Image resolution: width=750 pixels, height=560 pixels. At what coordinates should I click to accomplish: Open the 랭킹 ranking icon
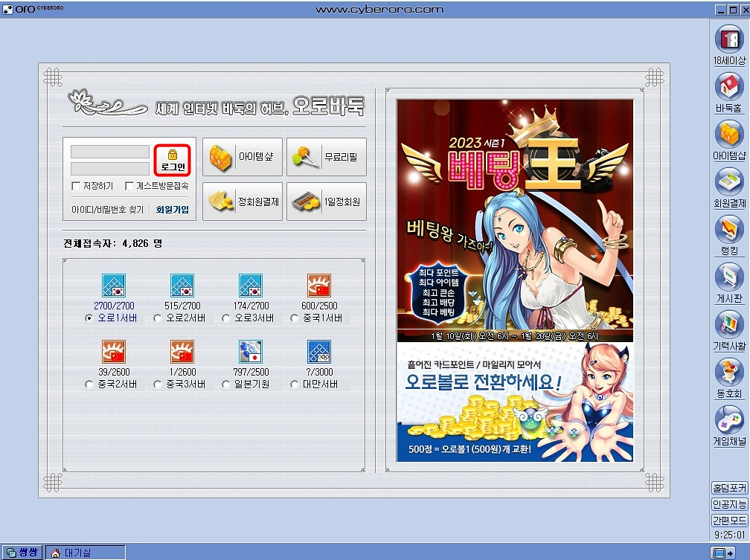coord(729,229)
